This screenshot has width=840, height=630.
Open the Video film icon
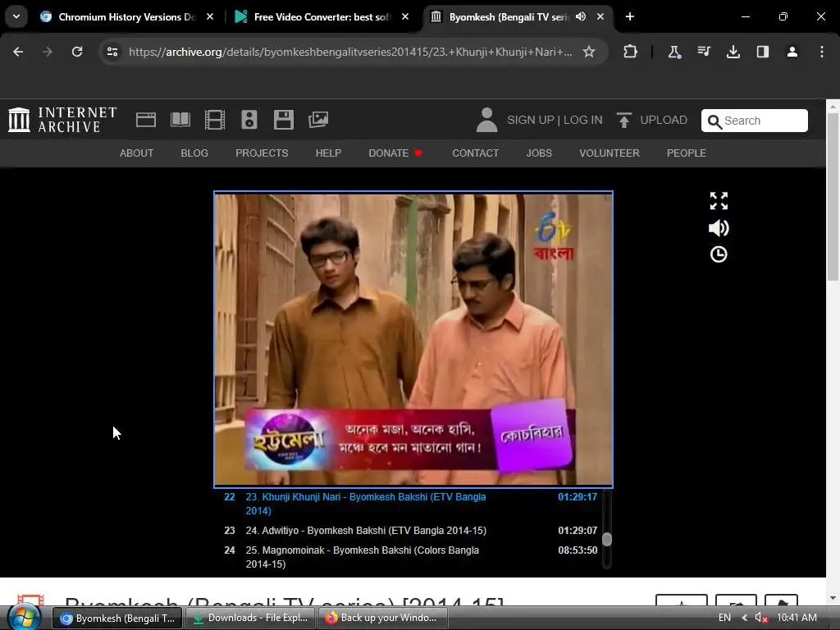(x=215, y=120)
